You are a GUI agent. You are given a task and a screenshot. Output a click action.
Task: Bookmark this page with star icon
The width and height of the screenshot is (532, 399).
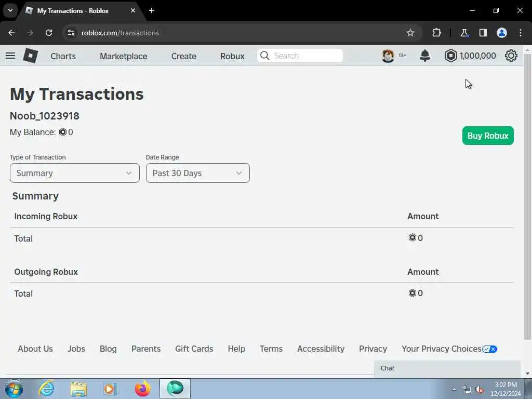coord(410,33)
